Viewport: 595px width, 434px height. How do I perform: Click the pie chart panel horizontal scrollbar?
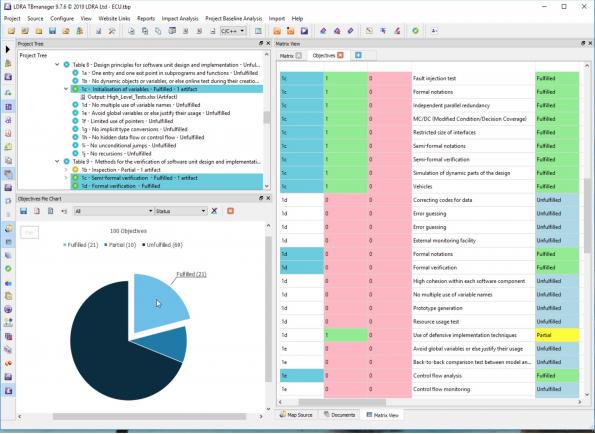pyautogui.click(x=149, y=417)
